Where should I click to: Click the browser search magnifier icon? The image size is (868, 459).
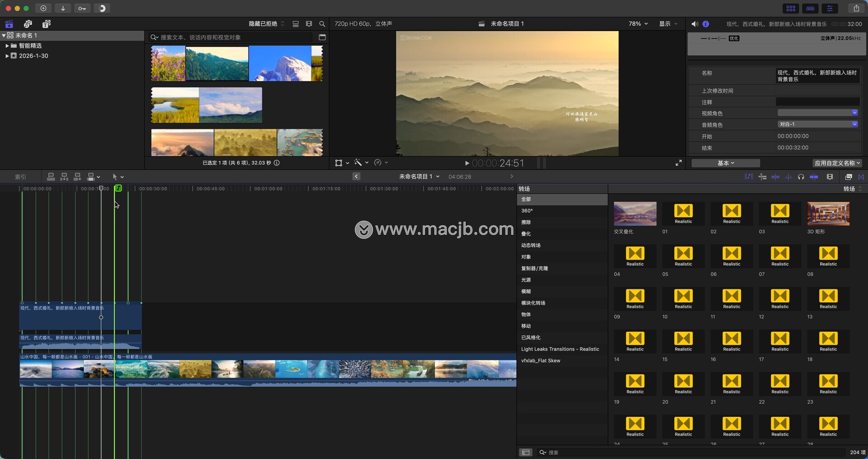point(322,24)
